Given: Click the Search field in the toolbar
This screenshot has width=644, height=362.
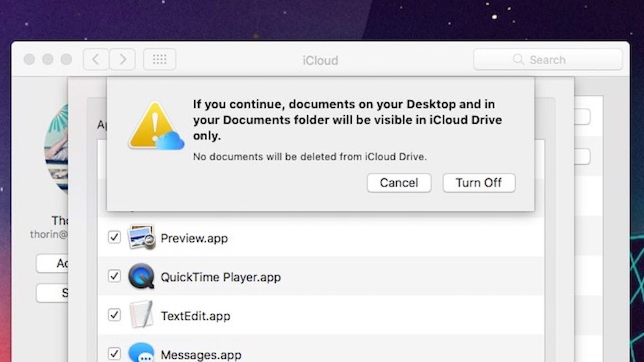Looking at the screenshot, I should click(548, 60).
